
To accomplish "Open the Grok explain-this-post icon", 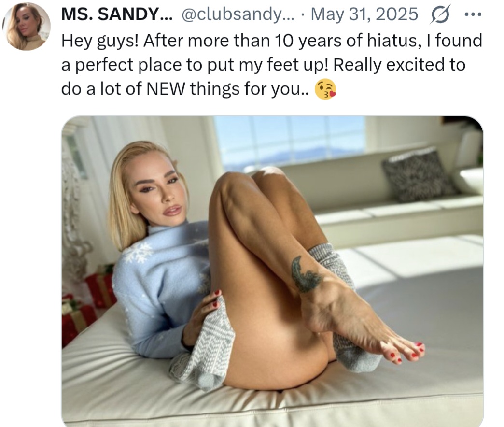I will point(440,14).
